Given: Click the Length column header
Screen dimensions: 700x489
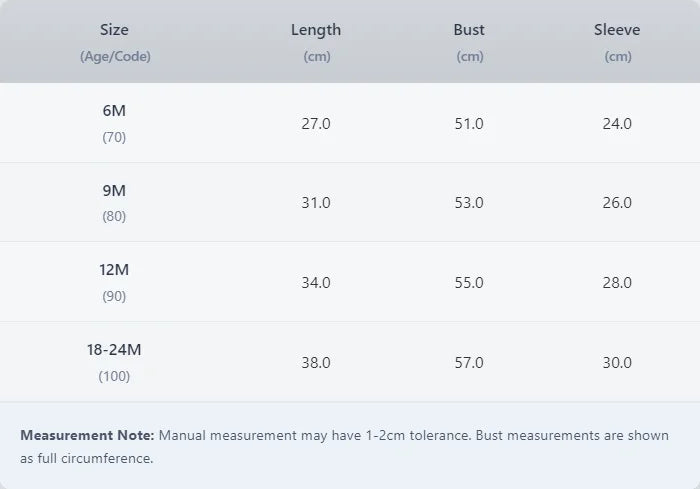Looking at the screenshot, I should 316,30.
